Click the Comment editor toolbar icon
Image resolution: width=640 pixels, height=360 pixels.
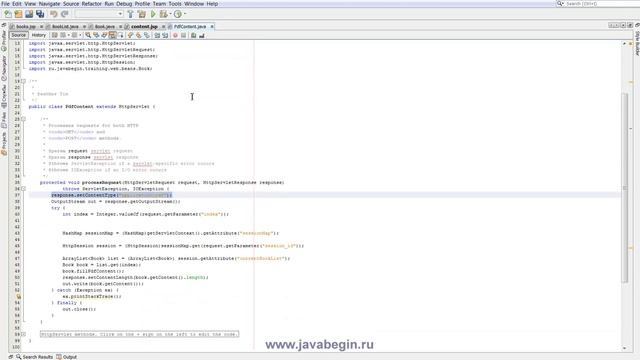pyautogui.click(x=193, y=36)
